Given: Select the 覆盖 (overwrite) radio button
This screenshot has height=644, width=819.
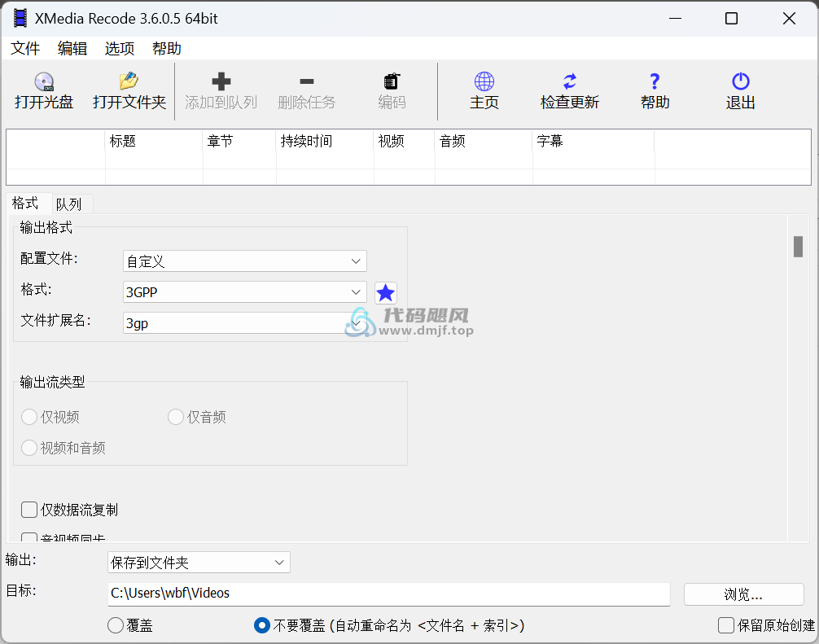Looking at the screenshot, I should point(116,625).
